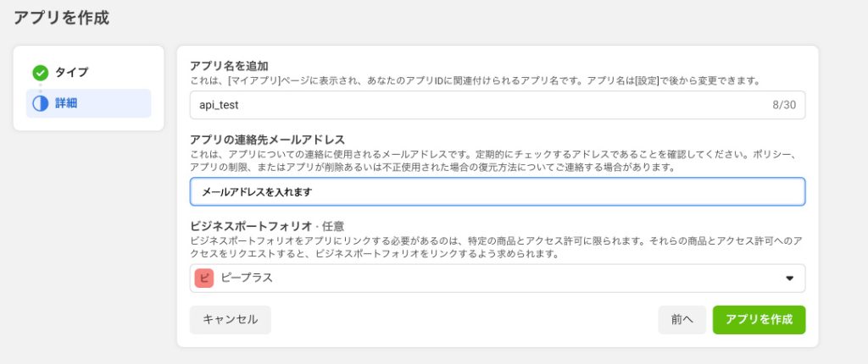Viewport: 868px width, 364px height.
Task: Go to the タイプ step in sidebar
Action: (71, 73)
